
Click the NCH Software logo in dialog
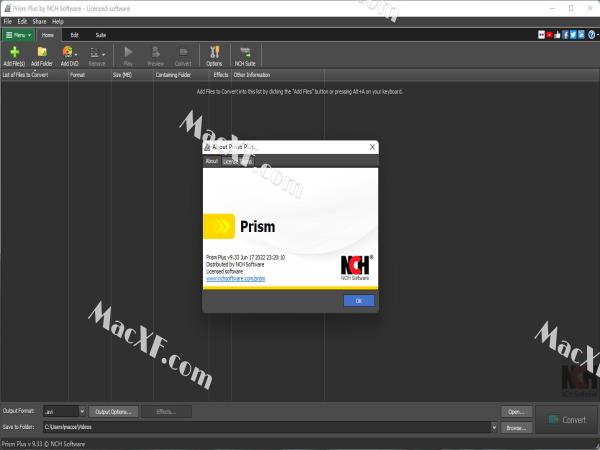click(x=355, y=267)
